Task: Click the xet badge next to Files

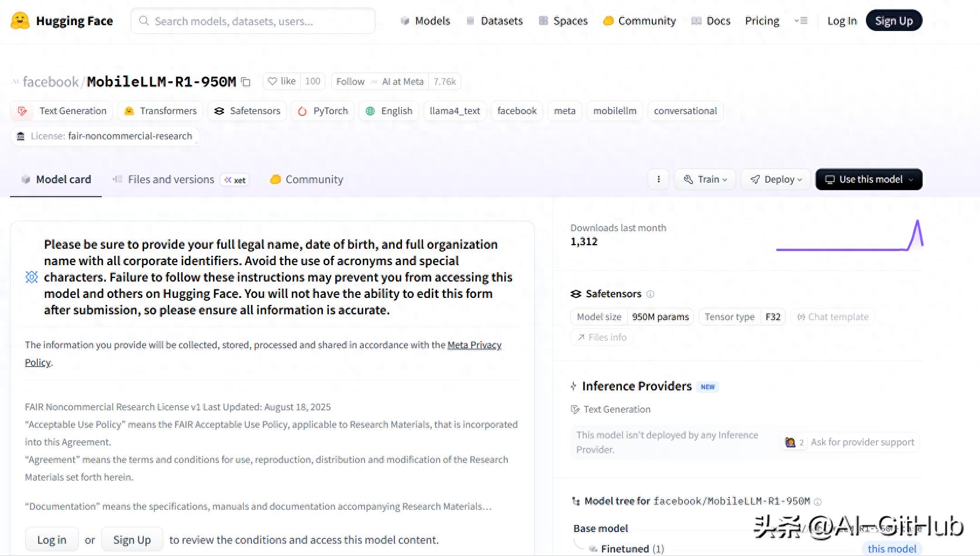Action: click(x=235, y=180)
